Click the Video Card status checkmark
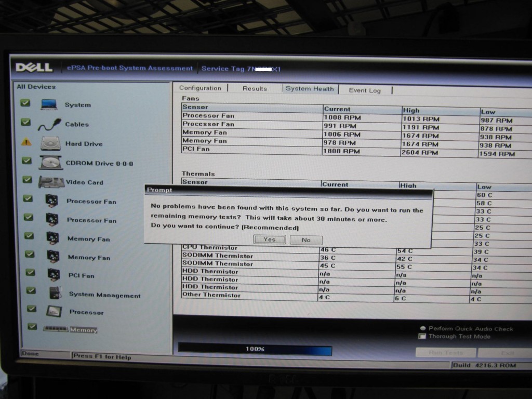Screen dimensions: 532x399 pos(28,179)
